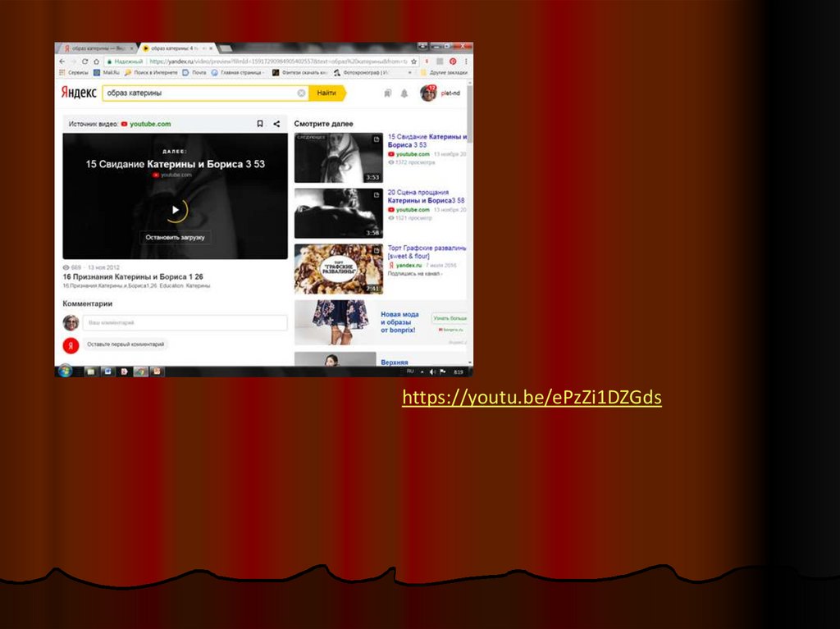
Task: Open the Mail.Ru bookmark
Action: tap(107, 72)
